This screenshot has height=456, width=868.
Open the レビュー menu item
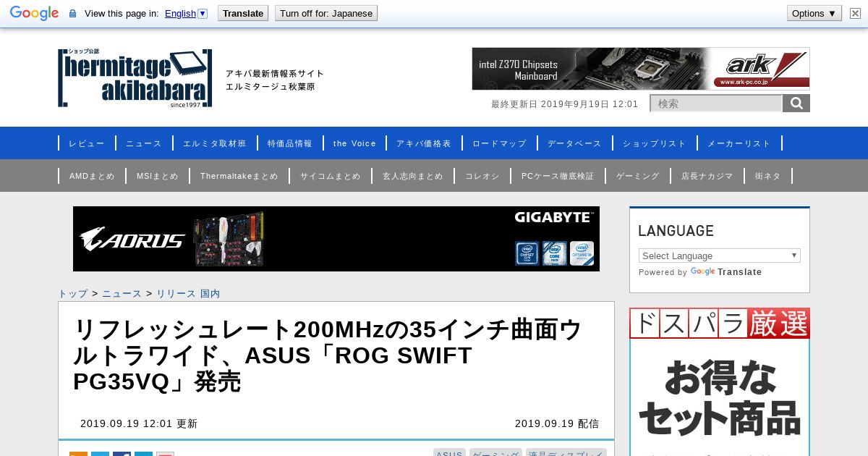pyautogui.click(x=87, y=143)
